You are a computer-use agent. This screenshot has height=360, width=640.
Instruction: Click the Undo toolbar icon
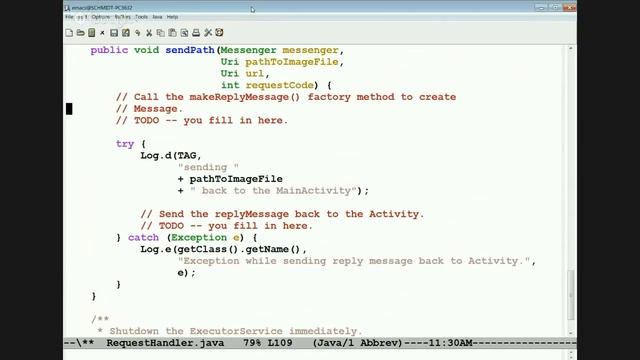pos(138,33)
